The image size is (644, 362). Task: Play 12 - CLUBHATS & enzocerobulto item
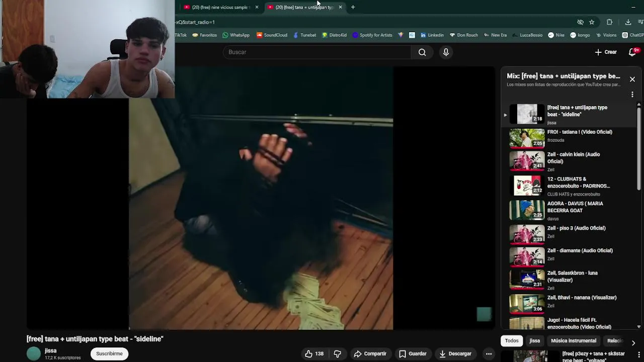tap(570, 186)
